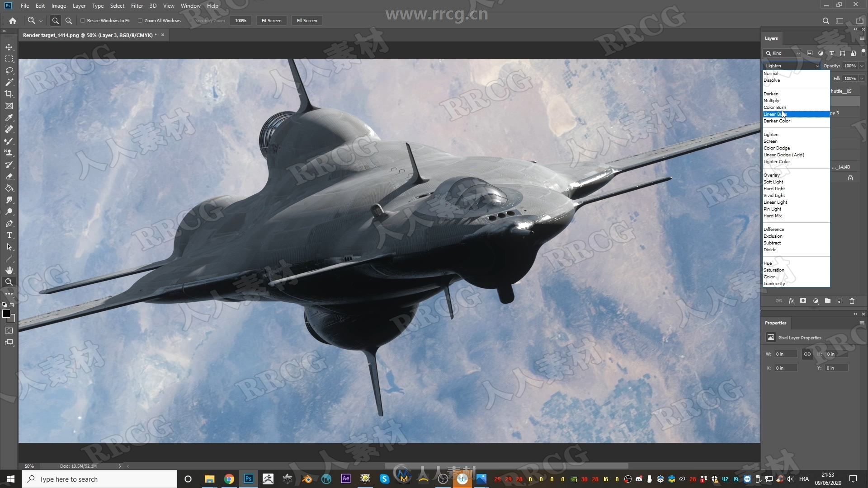Click the 50% zoom level indicator
The image size is (868, 488).
pyautogui.click(x=29, y=465)
